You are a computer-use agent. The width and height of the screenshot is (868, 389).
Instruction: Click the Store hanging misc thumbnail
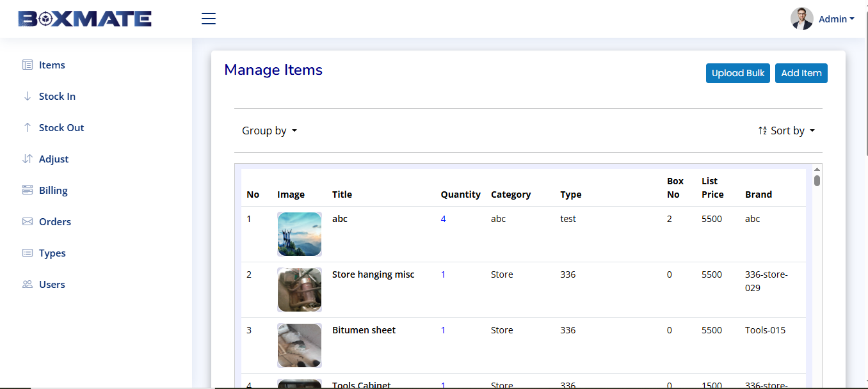coord(300,290)
